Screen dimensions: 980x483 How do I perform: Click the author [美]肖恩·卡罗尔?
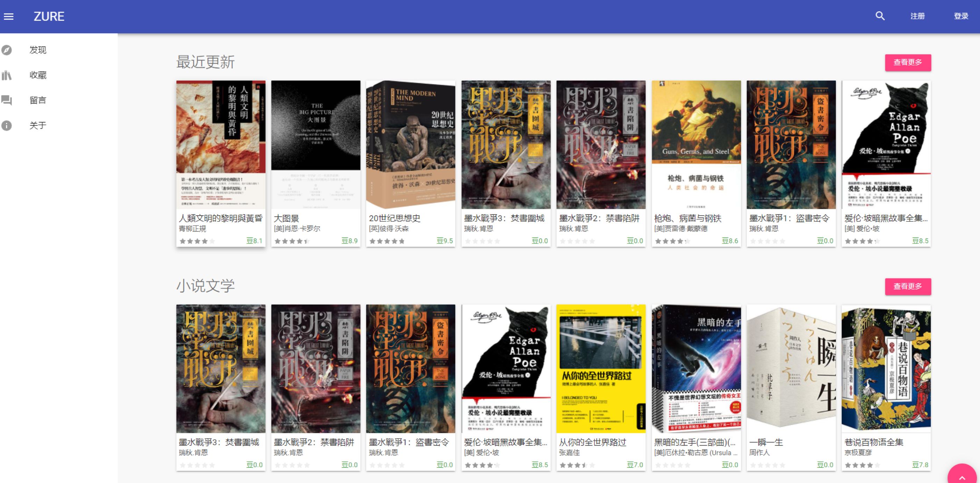pos(297,228)
